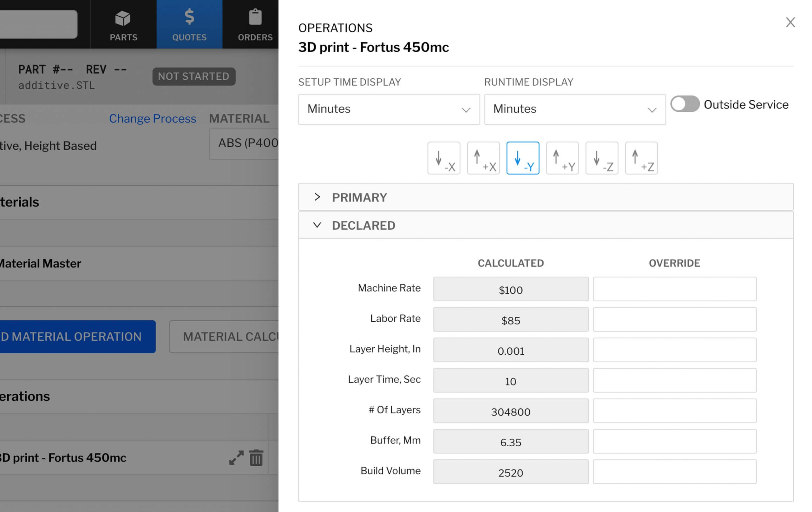Select the -X orientation arrow
The height and width of the screenshot is (512, 812).
[443, 158]
